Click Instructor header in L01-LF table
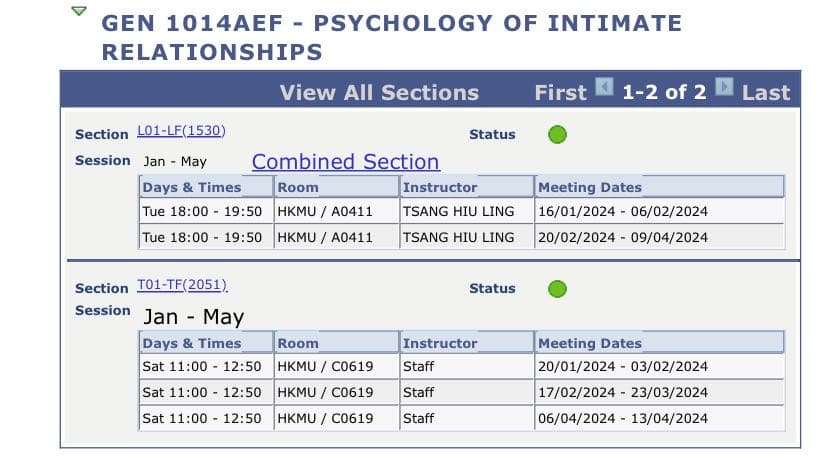The height and width of the screenshot is (458, 828). click(440, 187)
